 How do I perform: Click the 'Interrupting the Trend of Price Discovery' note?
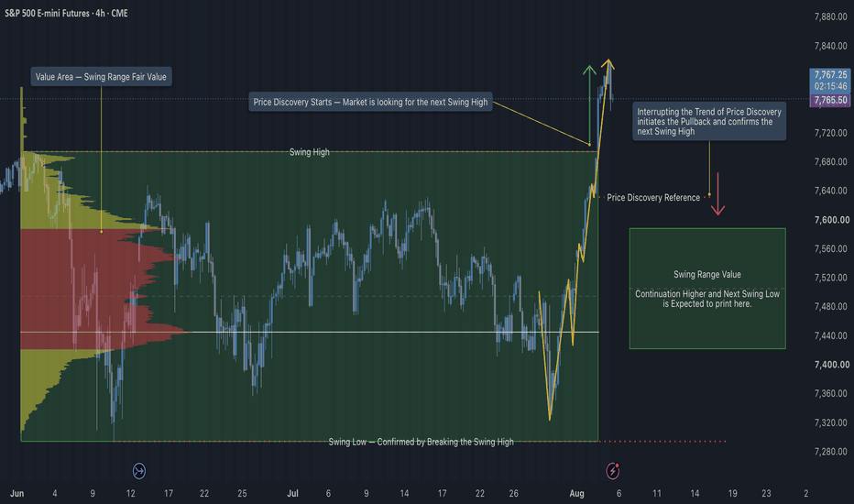(709, 122)
